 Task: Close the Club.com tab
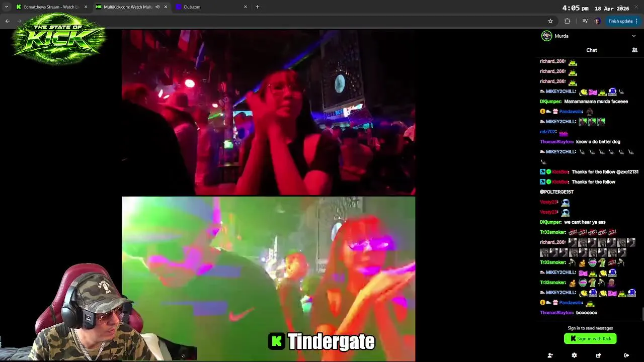246,7
